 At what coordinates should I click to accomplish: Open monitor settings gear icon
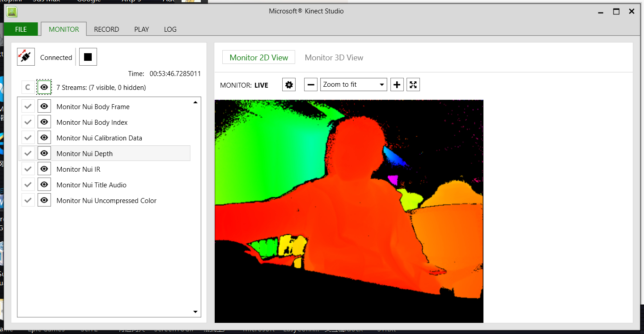(x=289, y=85)
